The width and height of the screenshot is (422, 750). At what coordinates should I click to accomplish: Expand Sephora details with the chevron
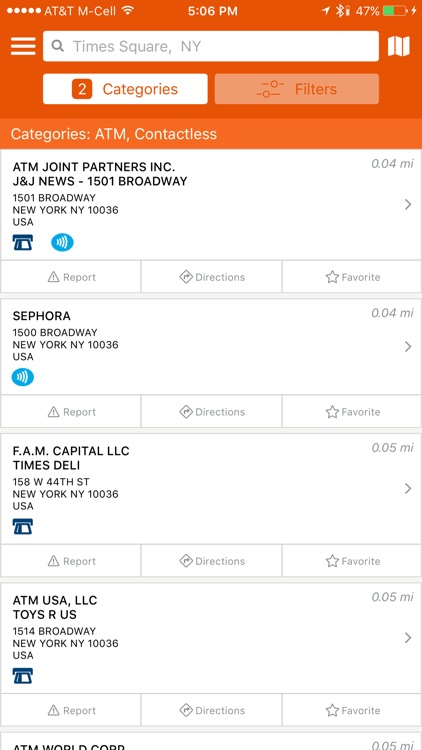point(408,346)
